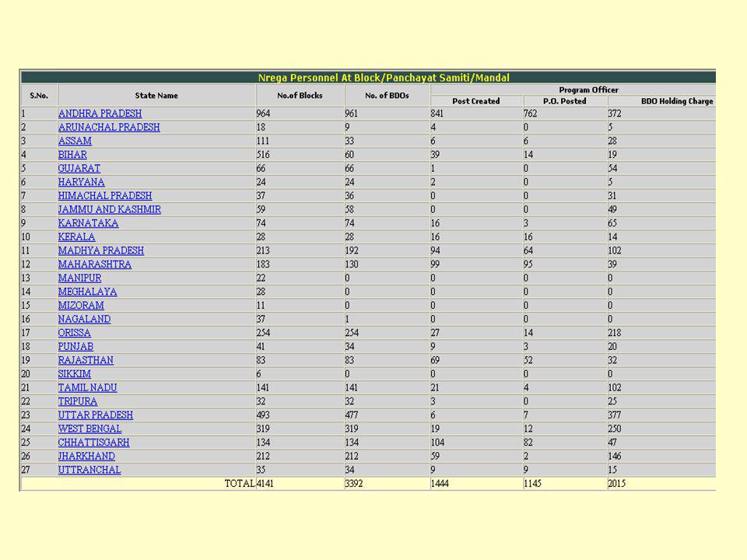Open the NAGALAND link
The image size is (747, 560).
[x=84, y=320]
